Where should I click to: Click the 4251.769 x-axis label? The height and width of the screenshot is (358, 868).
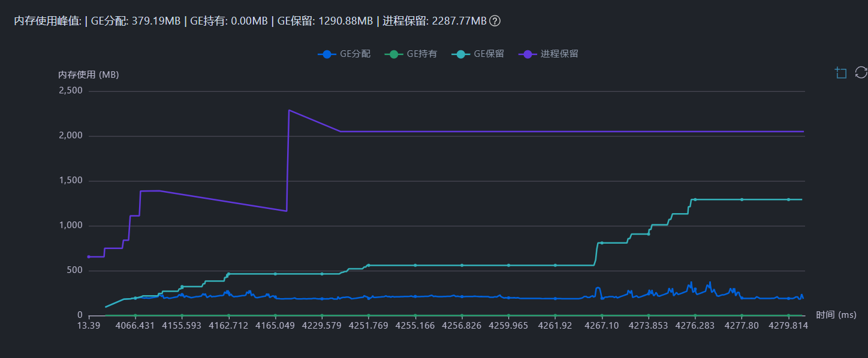(369, 326)
